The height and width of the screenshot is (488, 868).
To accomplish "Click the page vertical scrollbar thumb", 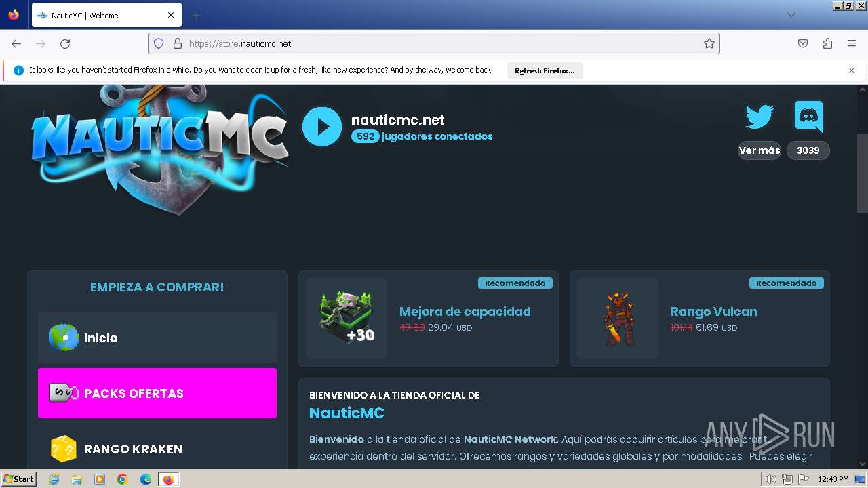I will 862,174.
